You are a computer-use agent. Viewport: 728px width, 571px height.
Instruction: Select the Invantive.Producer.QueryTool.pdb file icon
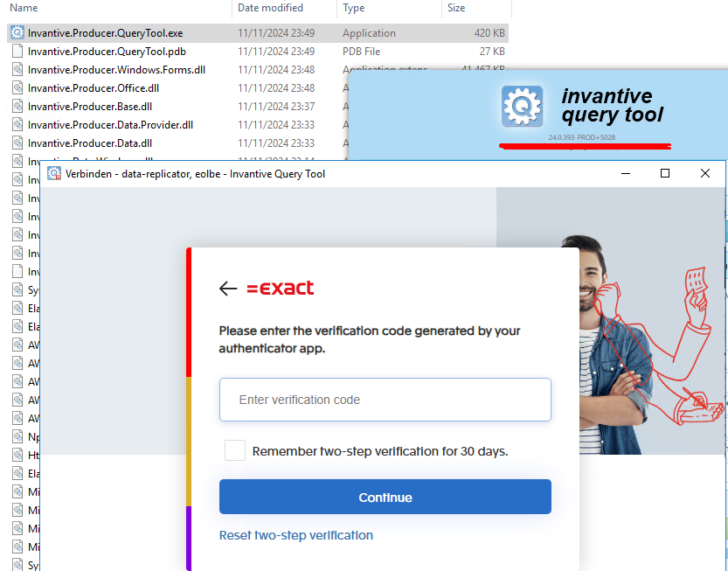tap(17, 51)
